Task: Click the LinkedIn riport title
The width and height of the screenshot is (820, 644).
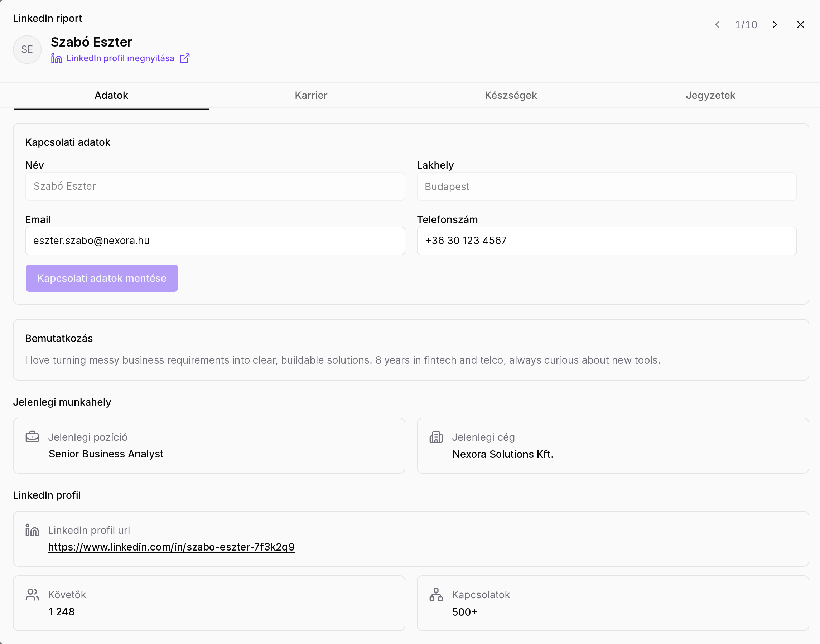Action: click(x=48, y=19)
